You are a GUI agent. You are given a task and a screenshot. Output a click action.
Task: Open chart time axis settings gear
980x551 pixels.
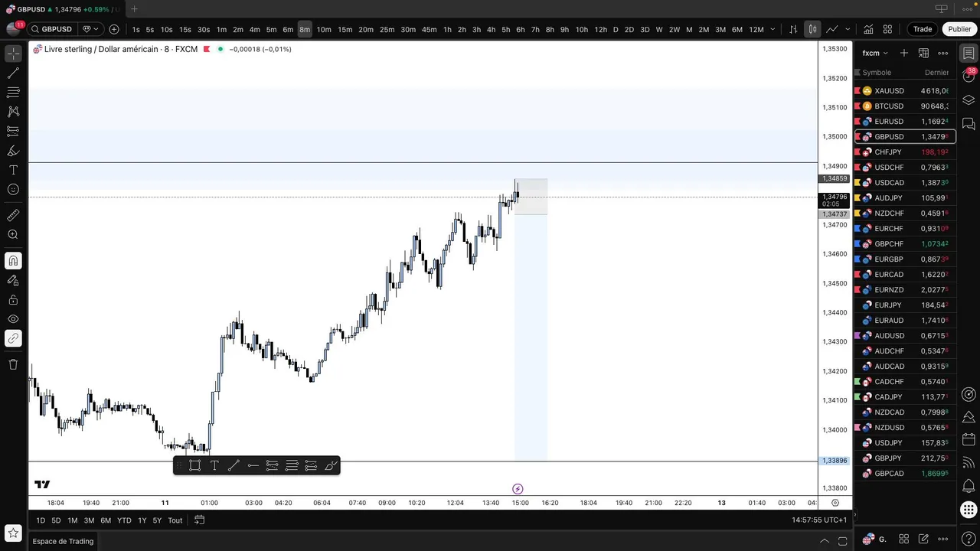[x=835, y=503]
